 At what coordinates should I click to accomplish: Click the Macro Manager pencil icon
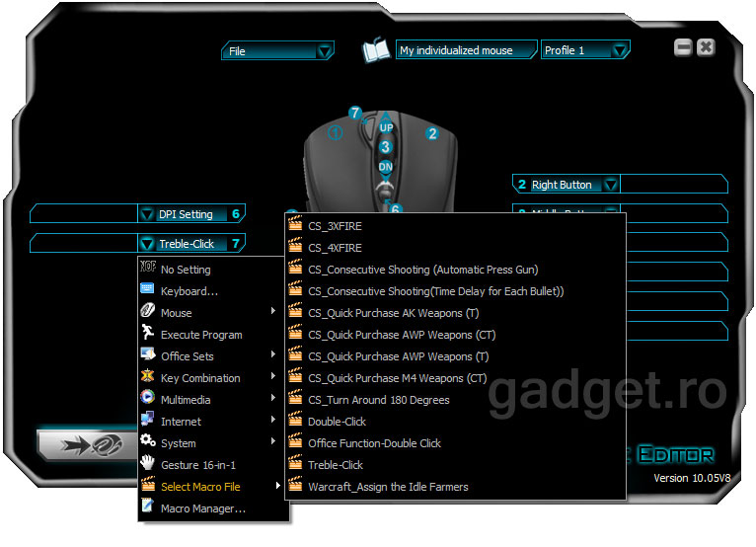pyautogui.click(x=147, y=508)
